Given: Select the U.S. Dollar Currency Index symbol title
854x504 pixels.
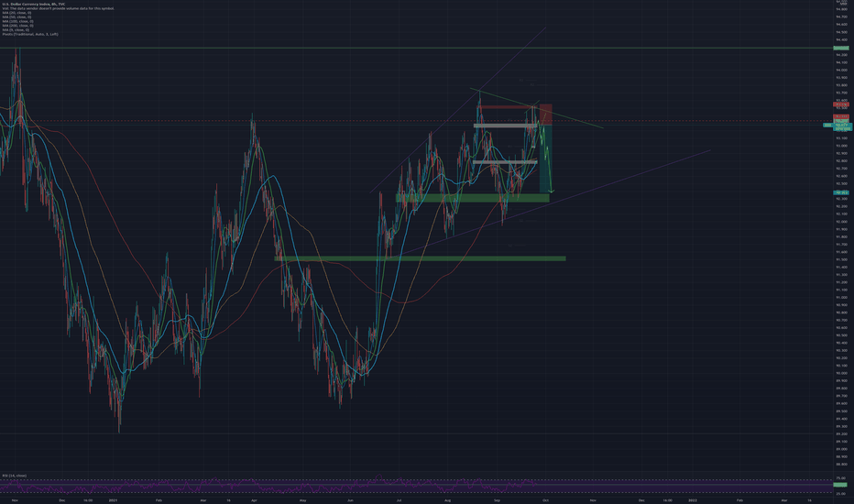Looking at the screenshot, I should [34, 5].
